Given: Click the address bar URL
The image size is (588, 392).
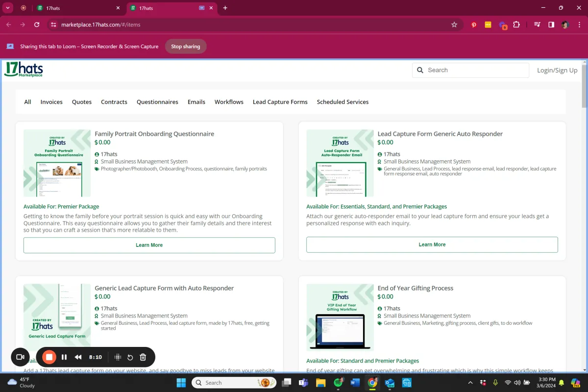Looking at the screenshot, I should [x=100, y=24].
